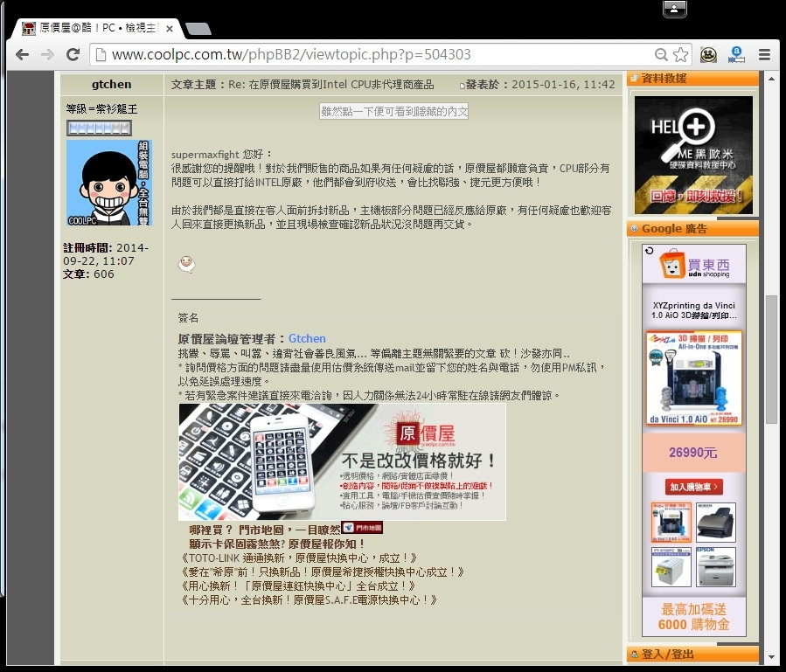This screenshot has width=786, height=672.
Task: Click the 原價屋 signature banner image
Action: coord(342,462)
